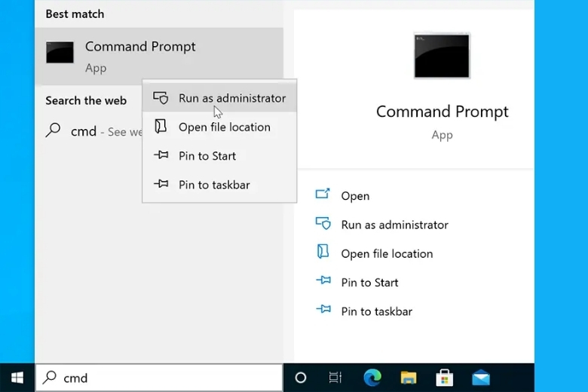The width and height of the screenshot is (588, 392).
Task: Open Task View in taskbar
Action: [x=335, y=378]
